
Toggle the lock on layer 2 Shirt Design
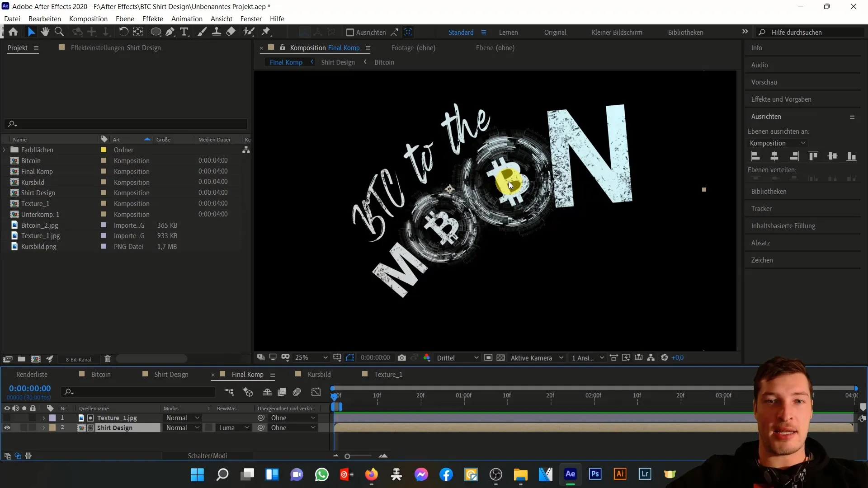[x=33, y=428]
